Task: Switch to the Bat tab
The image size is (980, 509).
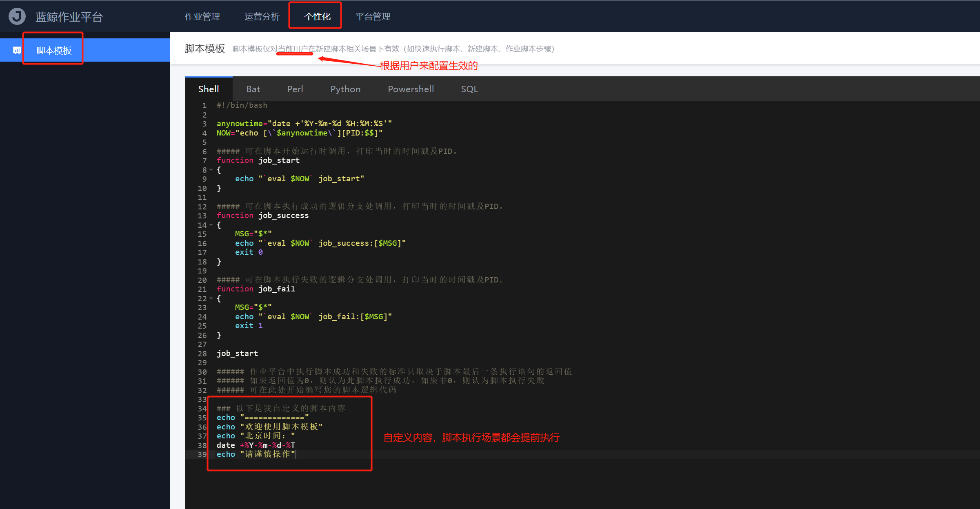Action: tap(253, 89)
